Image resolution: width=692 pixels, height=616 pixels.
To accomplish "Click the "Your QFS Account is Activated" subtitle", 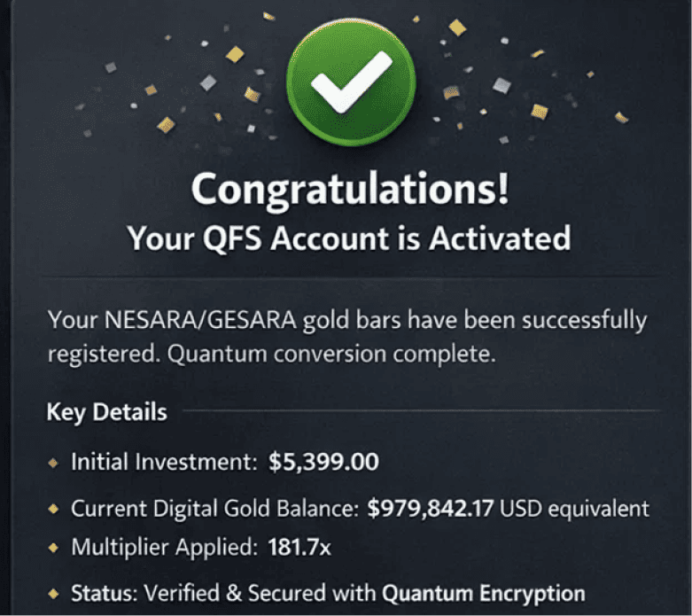I will tap(348, 238).
